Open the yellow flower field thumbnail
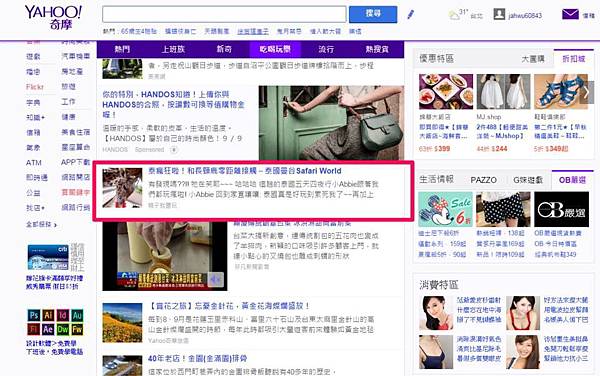 point(122,322)
